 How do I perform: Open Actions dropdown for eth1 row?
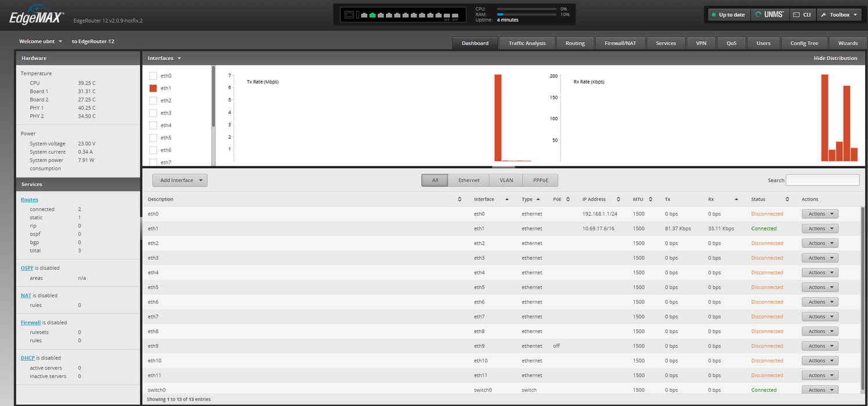[819, 229]
